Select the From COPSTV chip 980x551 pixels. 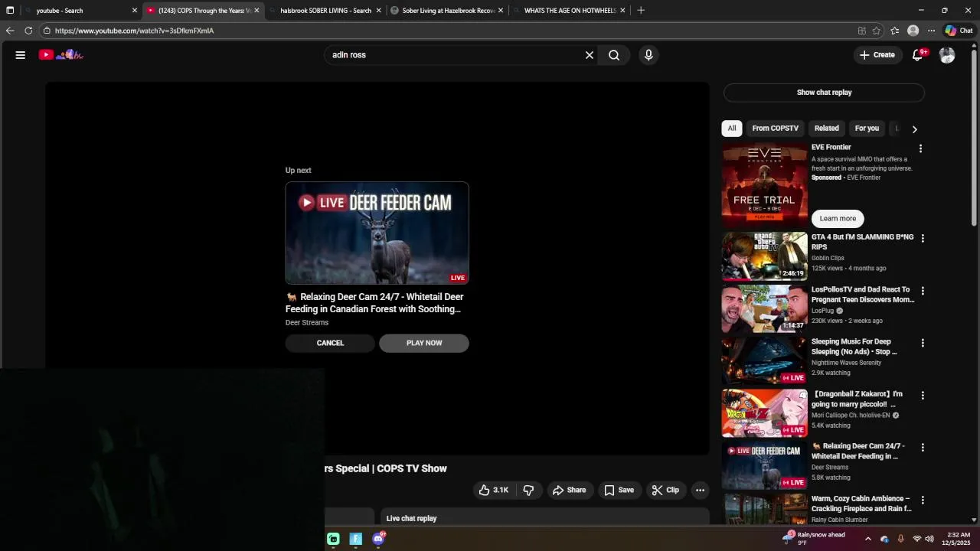click(775, 129)
